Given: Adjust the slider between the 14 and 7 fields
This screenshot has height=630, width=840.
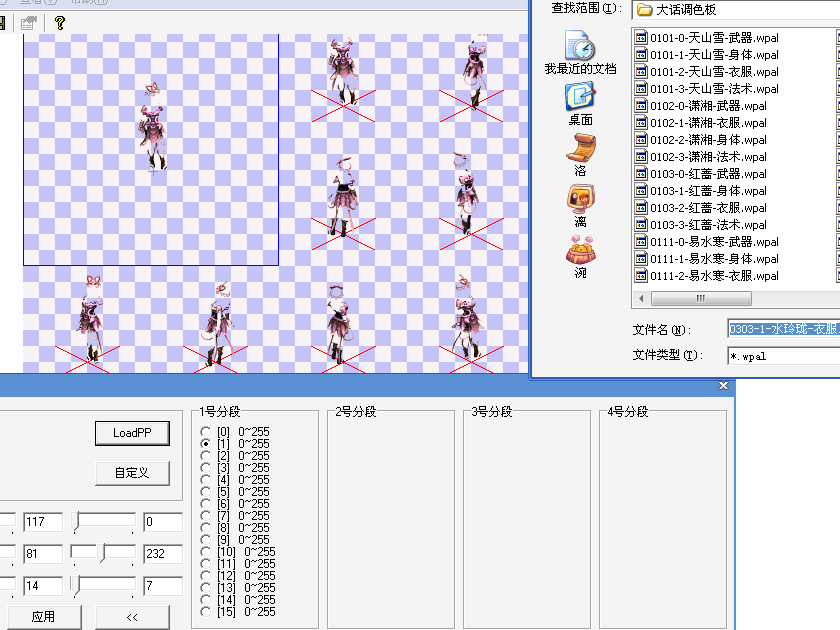Looking at the screenshot, I should [x=103, y=586].
